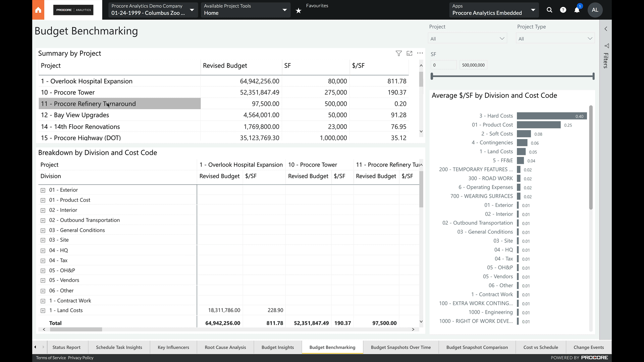Click the focus mode icon on Summary table
The image size is (644, 362).
click(x=409, y=53)
